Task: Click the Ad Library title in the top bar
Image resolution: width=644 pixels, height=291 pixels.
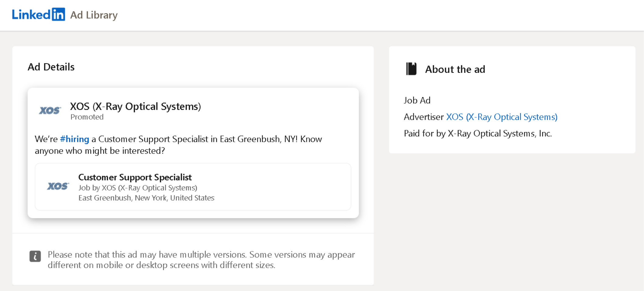Action: (94, 15)
